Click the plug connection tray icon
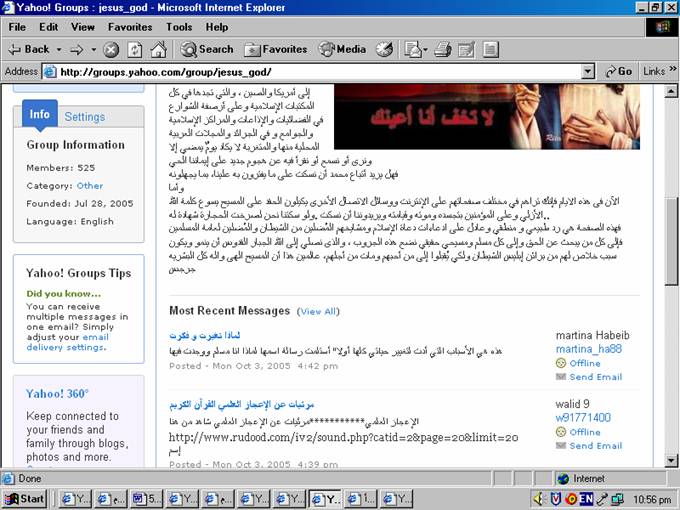Viewport: 680px width, 510px height. (602, 500)
